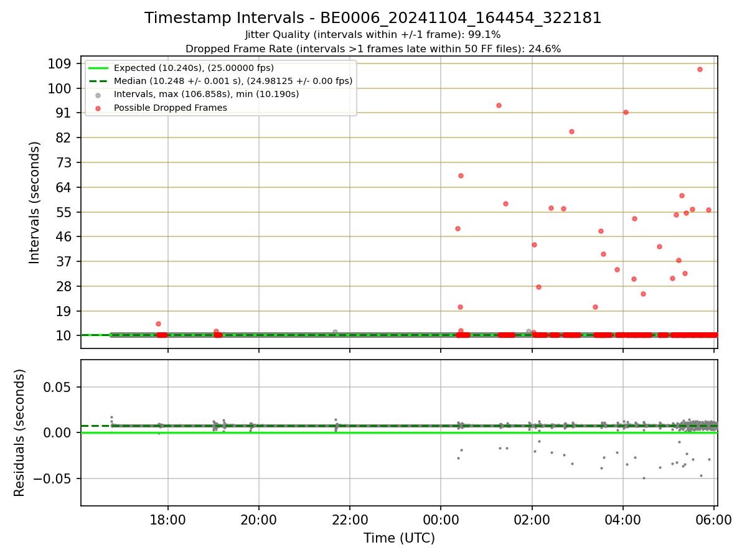The width and height of the screenshot is (747, 560).
Task: Click the red point near 68 seconds after 00:00
Action: [461, 175]
